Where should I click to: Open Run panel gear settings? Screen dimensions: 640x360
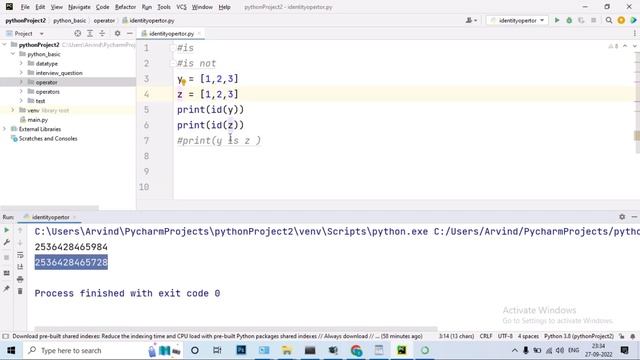pos(622,217)
